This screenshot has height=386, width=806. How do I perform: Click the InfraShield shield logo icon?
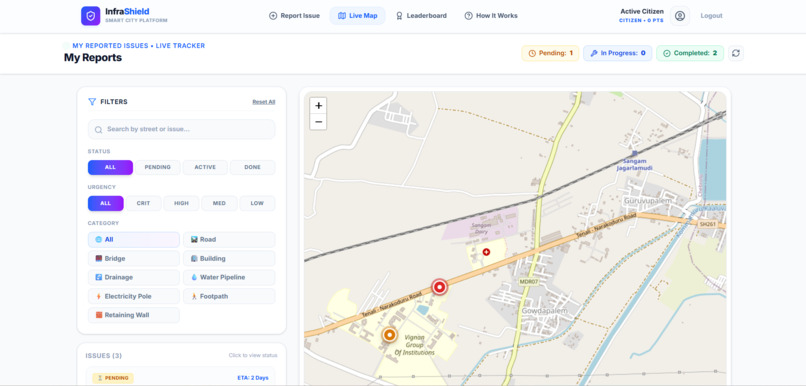tap(90, 16)
